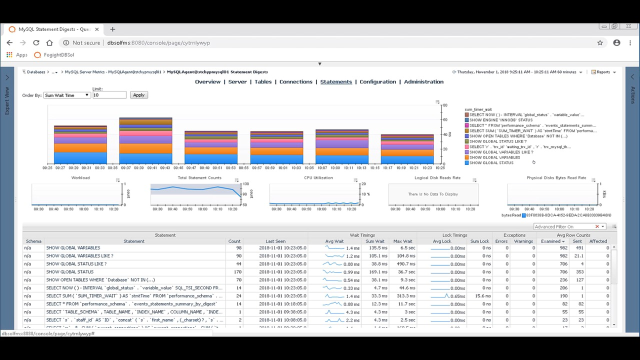Reload the current page
The width and height of the screenshot is (640, 360).
[36, 43]
